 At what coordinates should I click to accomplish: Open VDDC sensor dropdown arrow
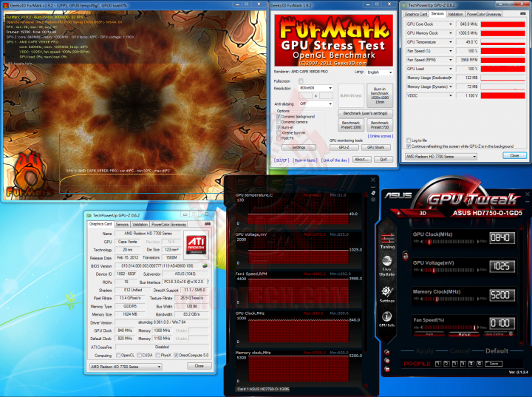pos(451,96)
